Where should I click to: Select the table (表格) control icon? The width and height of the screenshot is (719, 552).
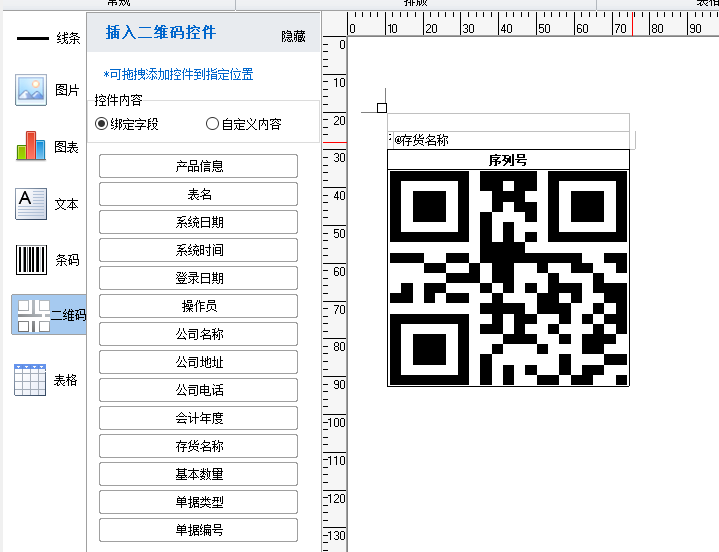pyautogui.click(x=30, y=380)
